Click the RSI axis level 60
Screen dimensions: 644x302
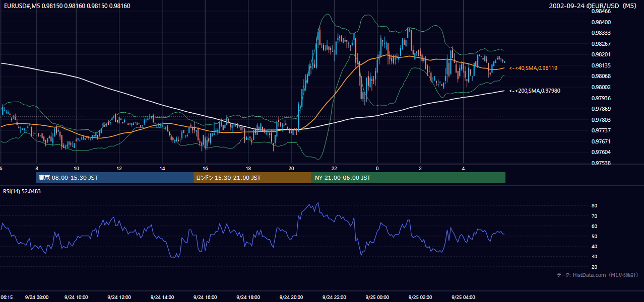(x=595, y=226)
